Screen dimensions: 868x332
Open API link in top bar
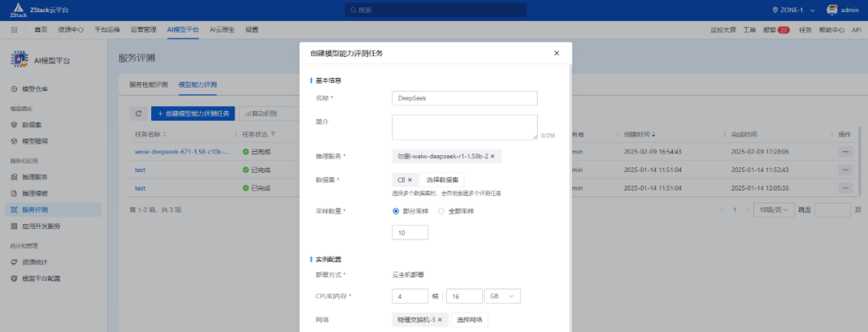tap(857, 30)
